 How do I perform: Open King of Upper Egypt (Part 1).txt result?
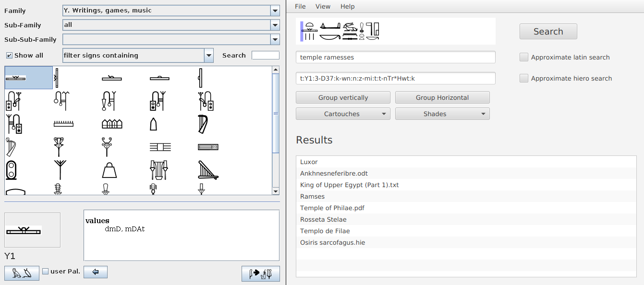(x=466, y=185)
